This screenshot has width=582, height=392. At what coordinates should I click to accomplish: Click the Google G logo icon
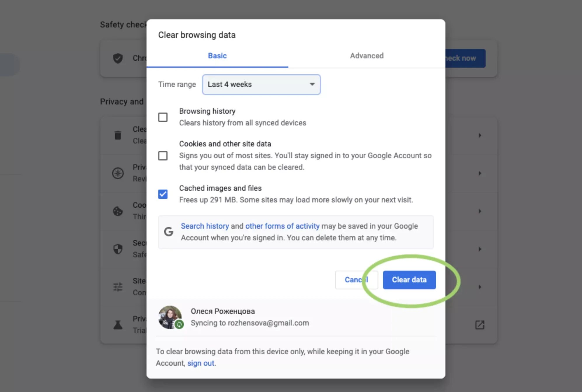168,232
